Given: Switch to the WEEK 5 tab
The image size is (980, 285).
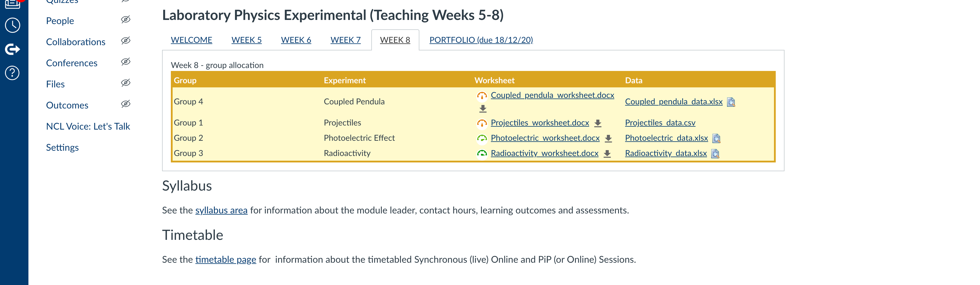Looking at the screenshot, I should pos(246,40).
